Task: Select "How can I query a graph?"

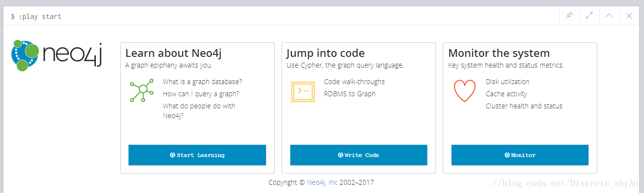Action: 201,94
